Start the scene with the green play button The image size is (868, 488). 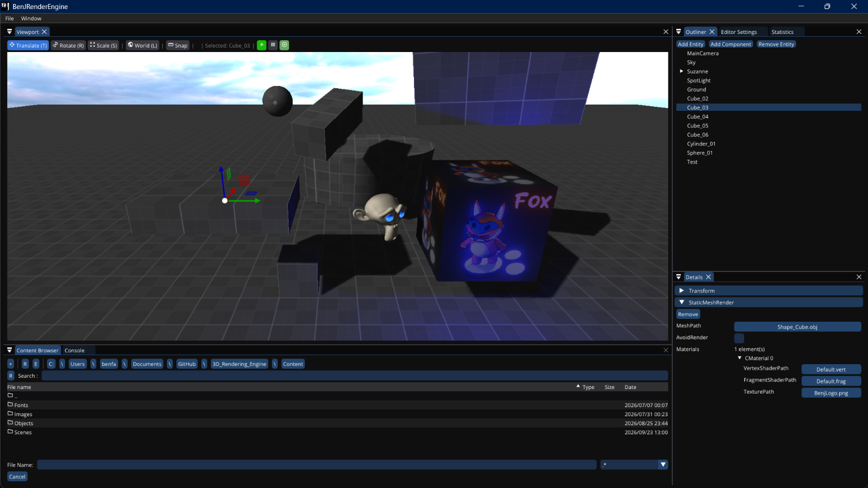pos(262,45)
